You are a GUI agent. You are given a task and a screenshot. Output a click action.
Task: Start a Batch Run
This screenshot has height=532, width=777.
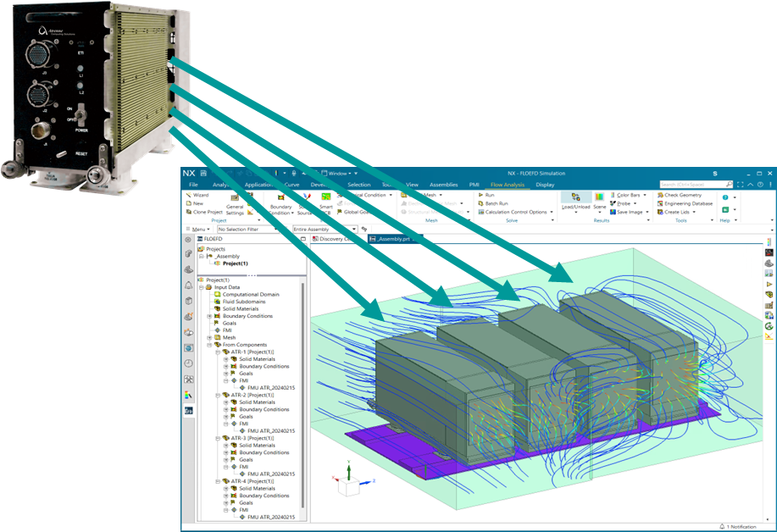pos(493,203)
